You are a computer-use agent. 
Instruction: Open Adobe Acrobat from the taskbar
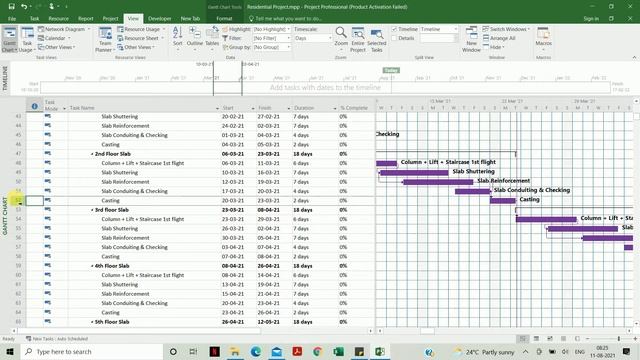click(297, 351)
